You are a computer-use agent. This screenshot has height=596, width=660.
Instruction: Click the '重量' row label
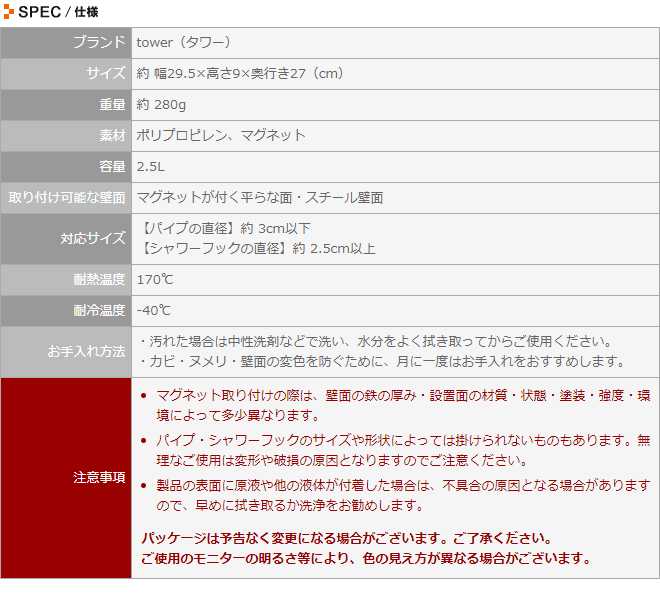click(x=112, y=104)
